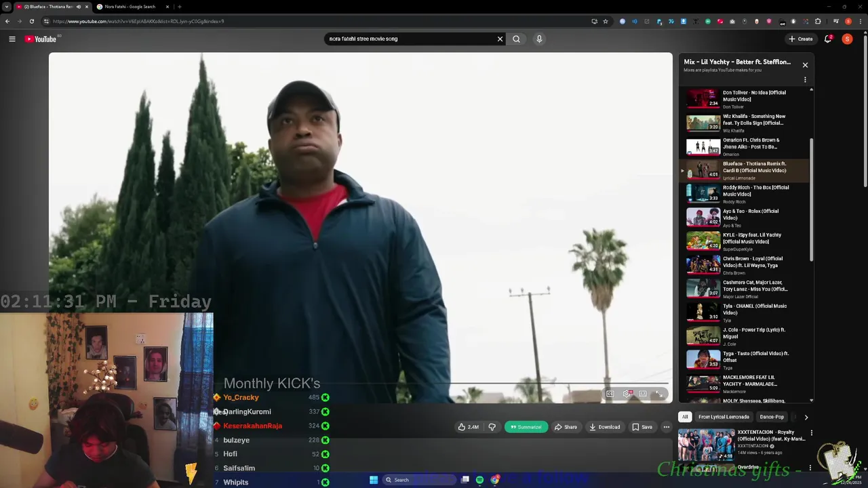868x488 pixels.
Task: Play Omarion - Post To Be playlist item
Action: click(x=745, y=146)
